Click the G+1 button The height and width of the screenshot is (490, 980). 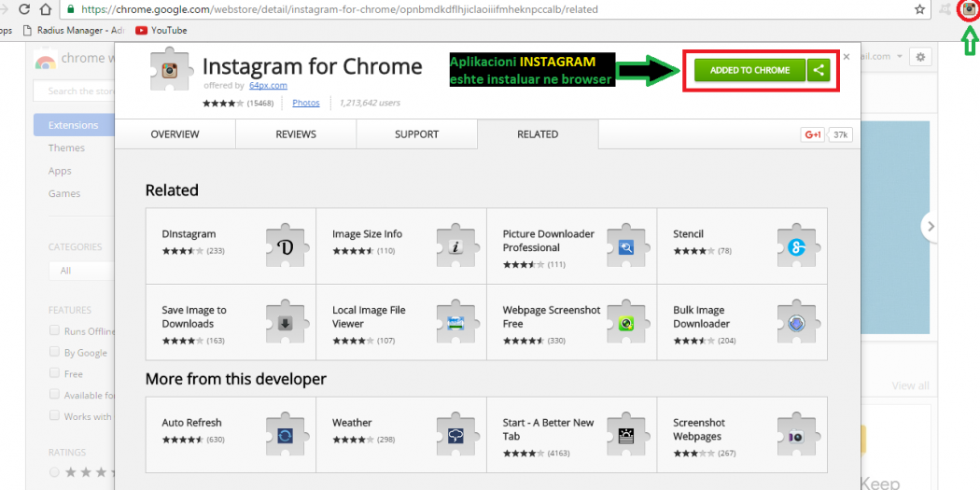(x=813, y=134)
